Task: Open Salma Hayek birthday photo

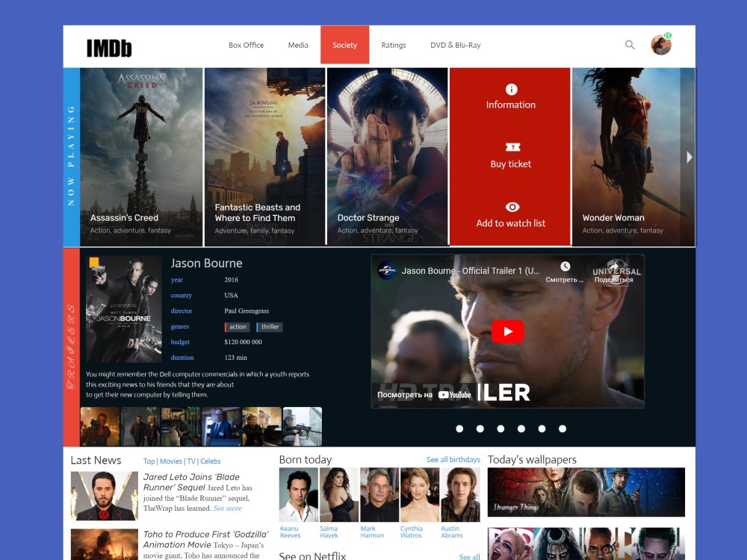Action: pyautogui.click(x=339, y=494)
